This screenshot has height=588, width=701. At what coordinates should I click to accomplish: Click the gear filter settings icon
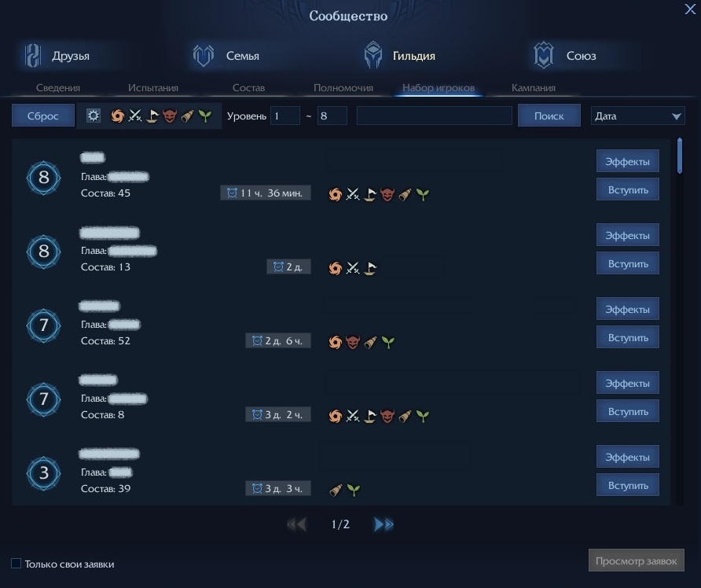click(x=94, y=116)
